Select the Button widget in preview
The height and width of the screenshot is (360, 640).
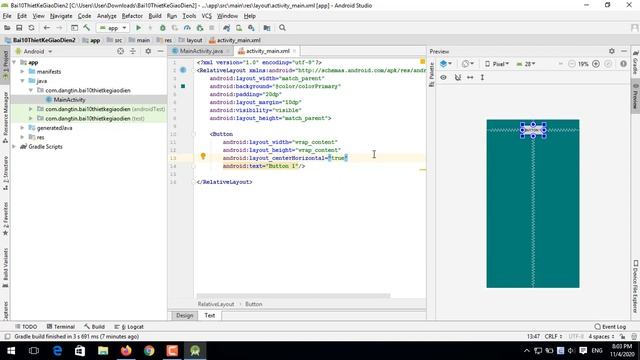coord(533,130)
